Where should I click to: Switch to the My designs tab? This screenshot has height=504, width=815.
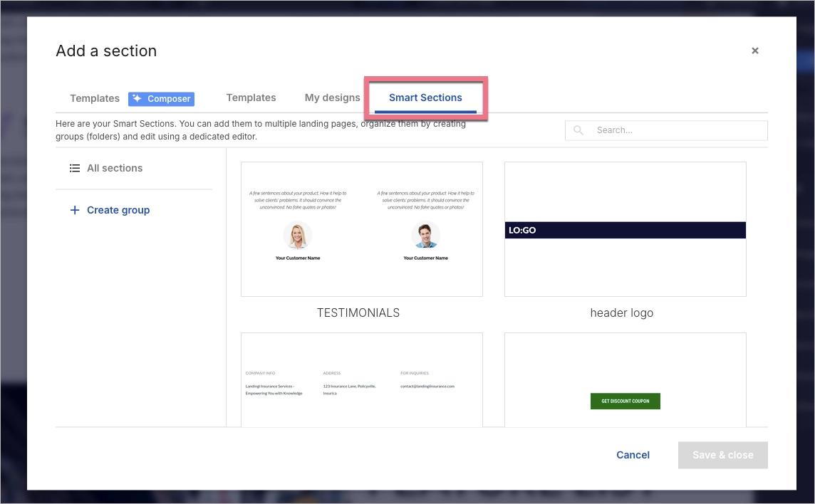click(332, 98)
